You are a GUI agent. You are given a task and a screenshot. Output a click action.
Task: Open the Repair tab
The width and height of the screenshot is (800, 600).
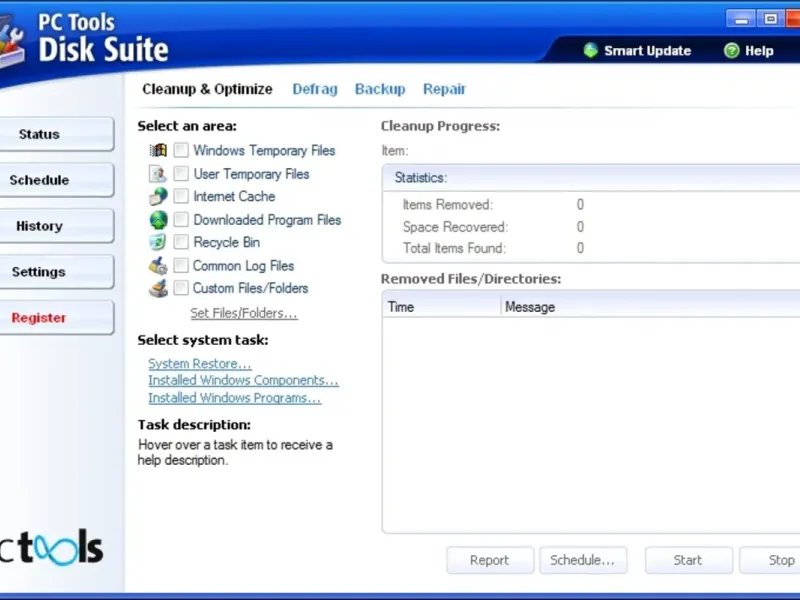(x=444, y=89)
